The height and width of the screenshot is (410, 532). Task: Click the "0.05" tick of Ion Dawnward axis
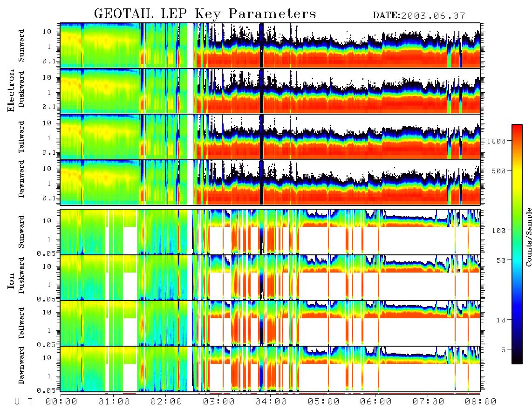click(x=46, y=390)
